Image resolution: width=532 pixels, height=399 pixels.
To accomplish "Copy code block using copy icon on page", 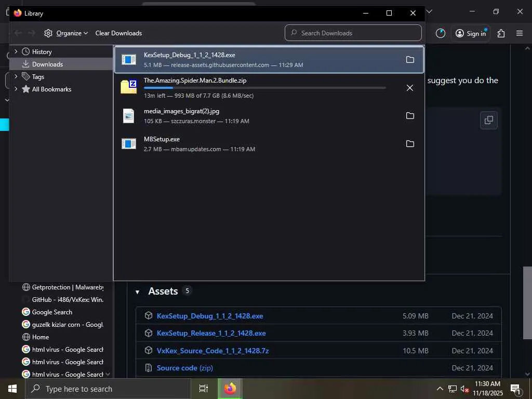I will click(489, 120).
